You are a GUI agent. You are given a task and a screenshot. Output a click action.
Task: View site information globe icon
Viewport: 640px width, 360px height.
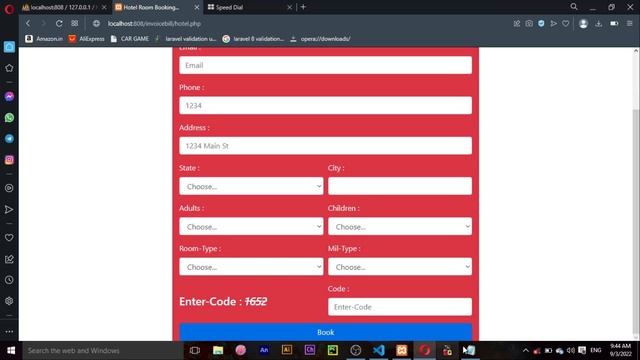(x=96, y=24)
